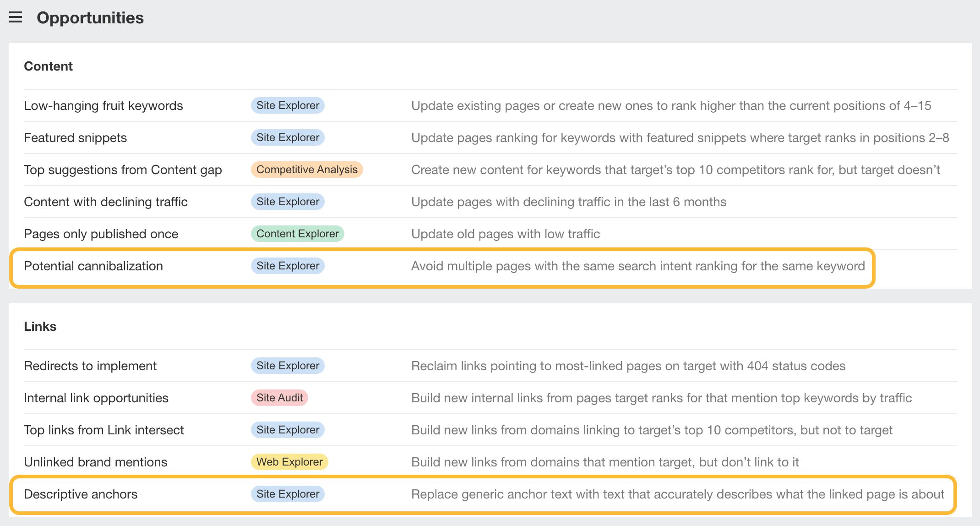Screen dimensions: 980x526
Task: Open Top suggestions from Content gap
Action: (x=123, y=170)
